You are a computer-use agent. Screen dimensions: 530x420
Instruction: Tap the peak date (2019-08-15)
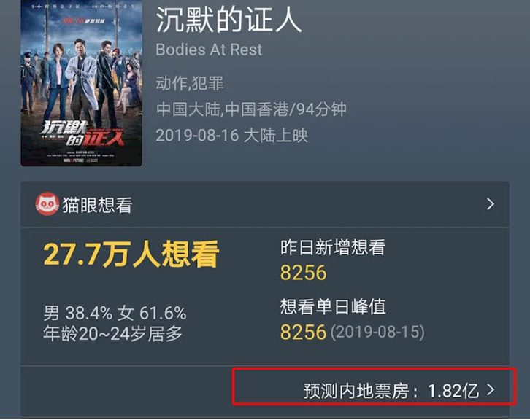tap(377, 332)
